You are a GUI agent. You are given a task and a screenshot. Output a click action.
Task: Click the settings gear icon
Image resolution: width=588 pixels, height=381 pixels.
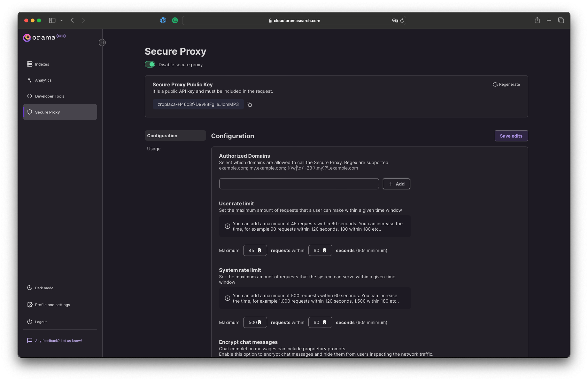(30, 305)
